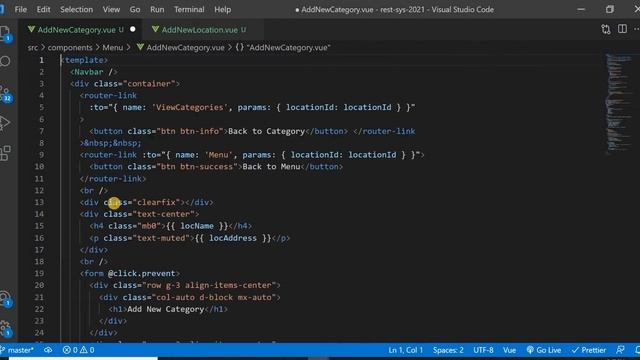Open the View menu
Viewport: 640px width, 360px height.
(111, 9)
